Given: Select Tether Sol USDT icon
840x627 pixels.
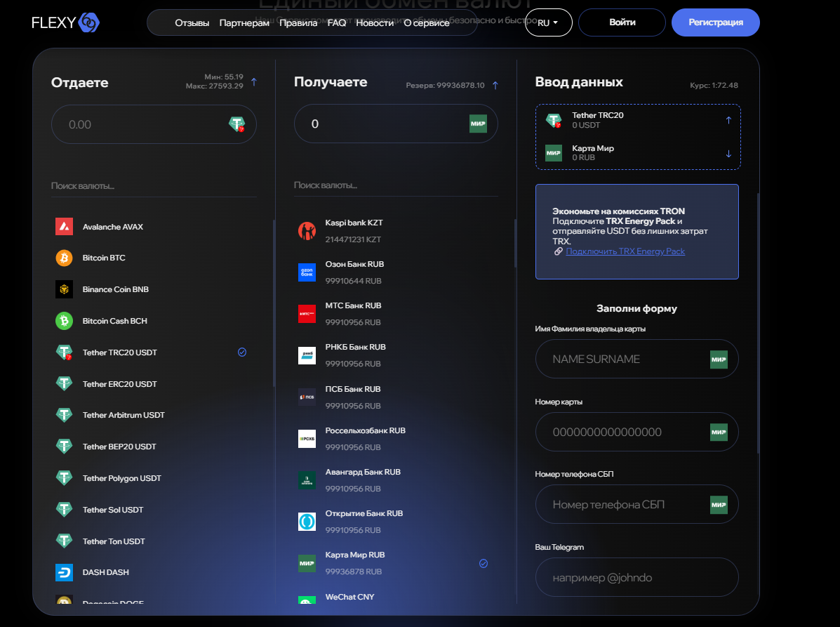Looking at the screenshot, I should coord(65,510).
